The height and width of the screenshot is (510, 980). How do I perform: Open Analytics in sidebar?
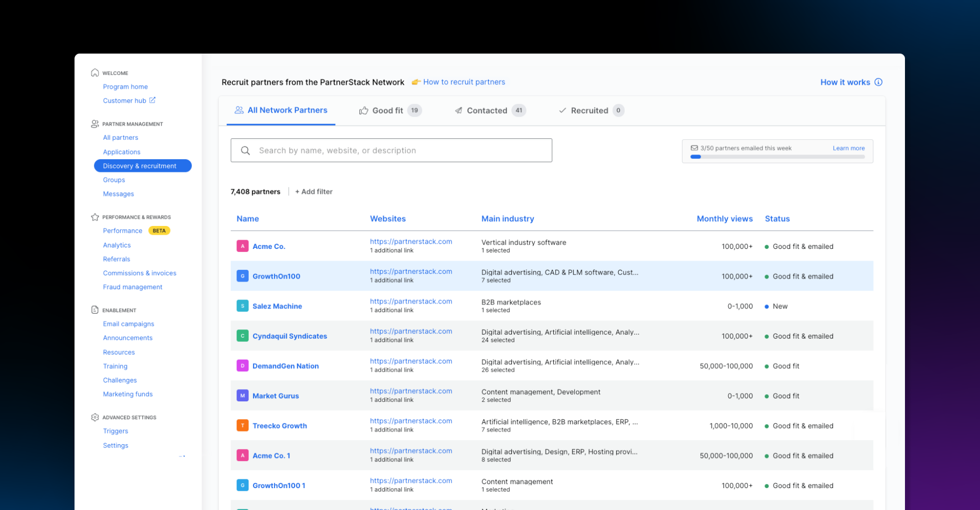click(117, 245)
